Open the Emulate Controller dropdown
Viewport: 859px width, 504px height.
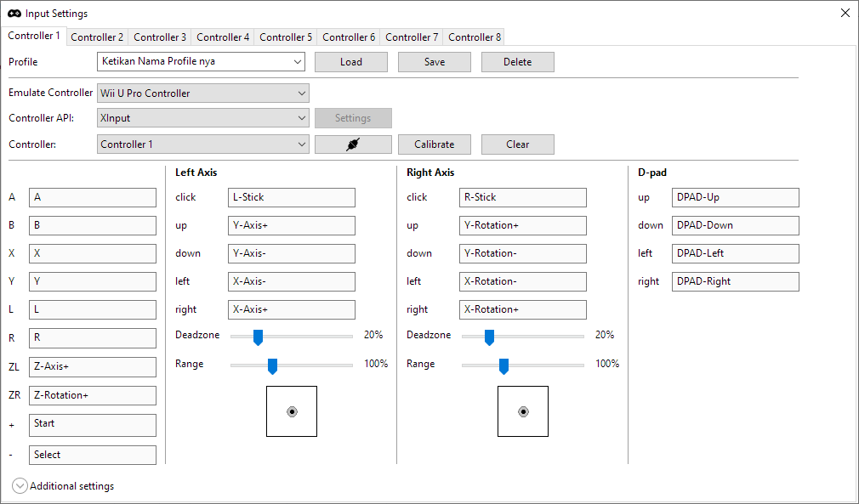coord(202,92)
